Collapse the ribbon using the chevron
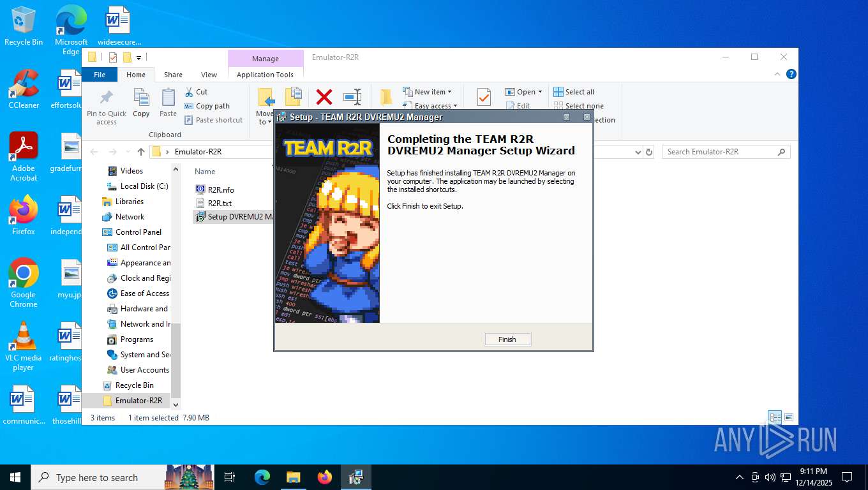The height and width of the screenshot is (490, 868). [777, 74]
